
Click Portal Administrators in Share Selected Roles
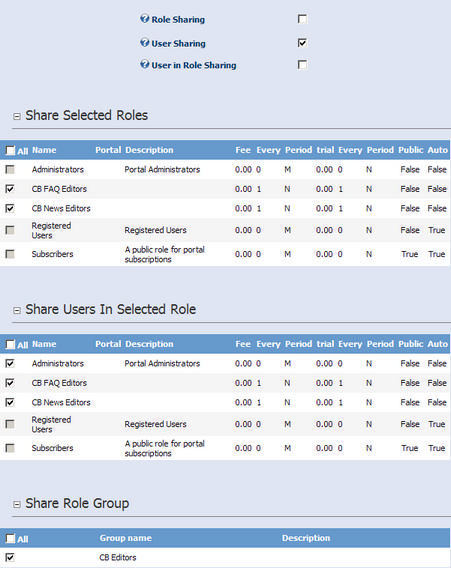162,170
